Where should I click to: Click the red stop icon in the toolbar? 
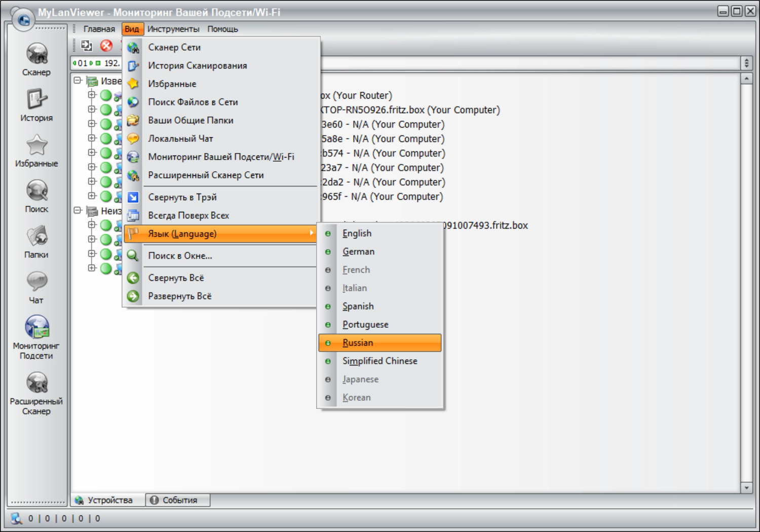106,46
